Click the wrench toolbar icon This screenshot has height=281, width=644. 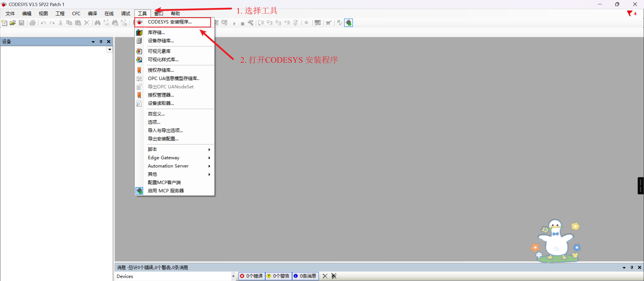[251, 23]
